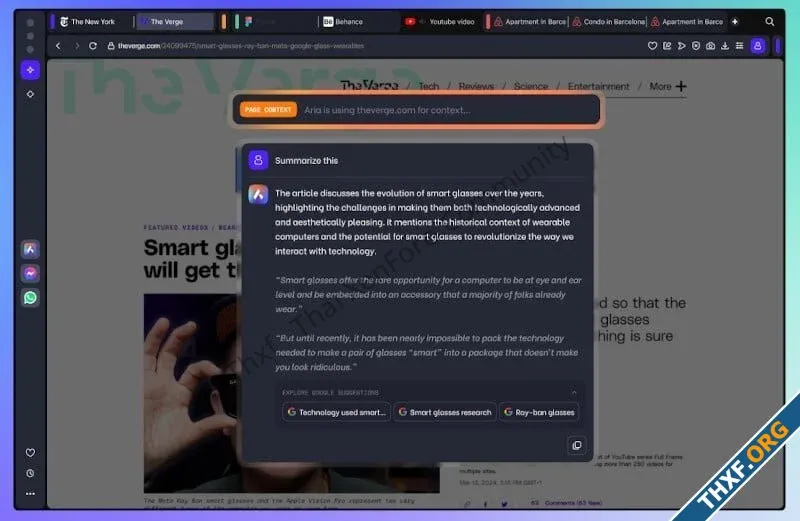Click the bookmarks heart icon in sidebar
This screenshot has height=521, width=800.
pyautogui.click(x=30, y=453)
